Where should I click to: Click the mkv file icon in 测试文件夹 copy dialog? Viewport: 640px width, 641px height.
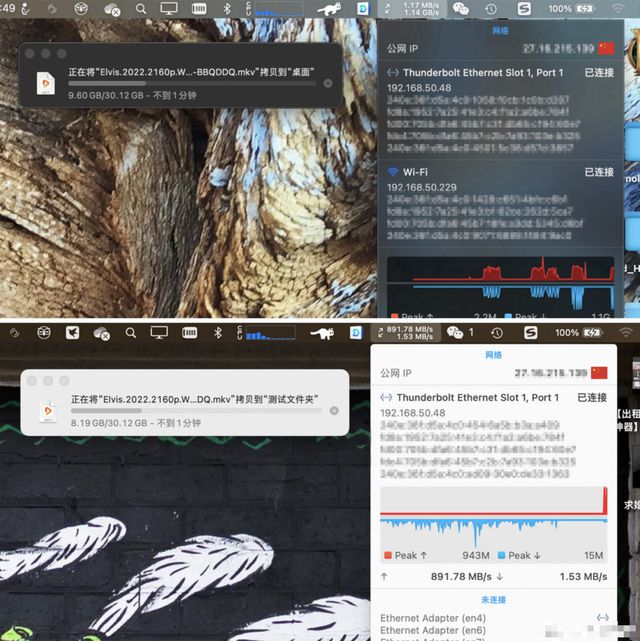pyautogui.click(x=48, y=410)
